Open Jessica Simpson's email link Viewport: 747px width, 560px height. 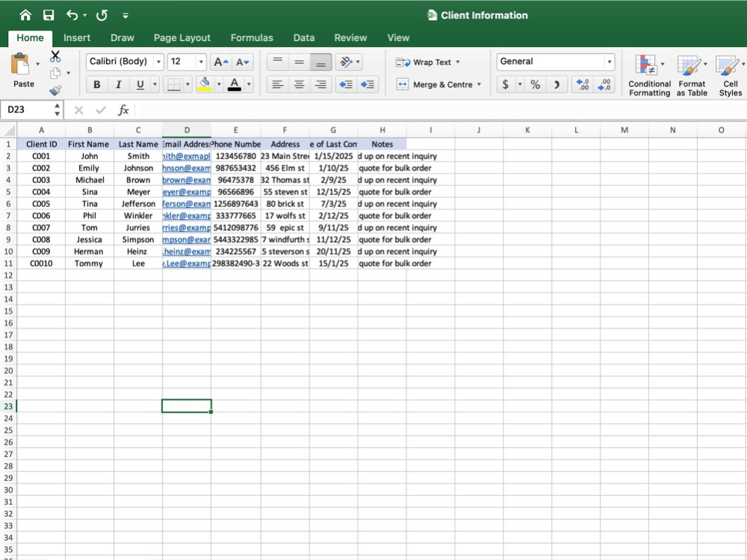pyautogui.click(x=186, y=240)
